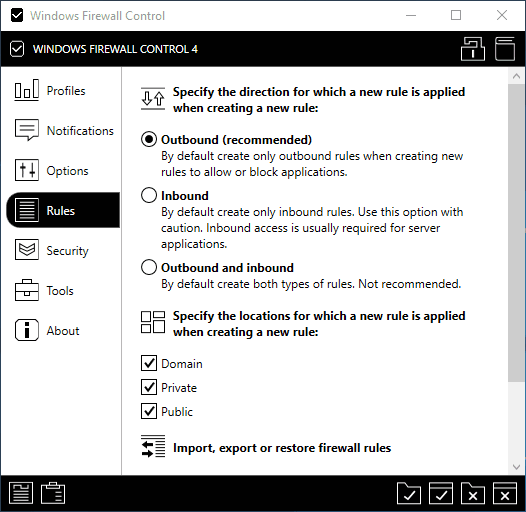Click the direction arrows icon
The width and height of the screenshot is (526, 512).
[153, 99]
